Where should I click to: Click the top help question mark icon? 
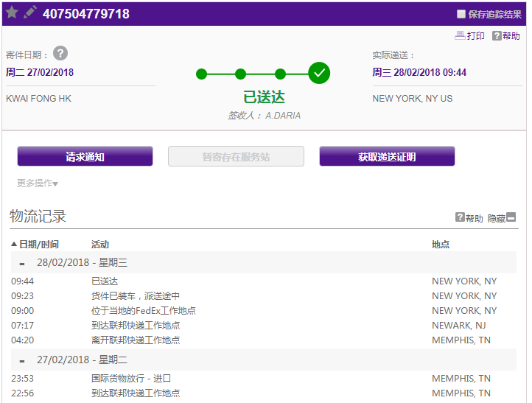point(497,35)
